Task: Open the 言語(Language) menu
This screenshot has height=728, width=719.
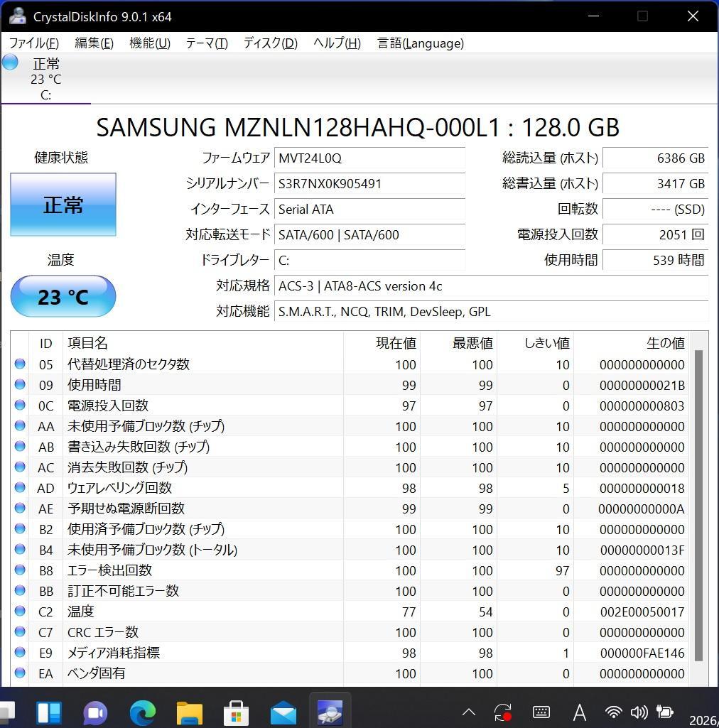Action: tap(421, 43)
